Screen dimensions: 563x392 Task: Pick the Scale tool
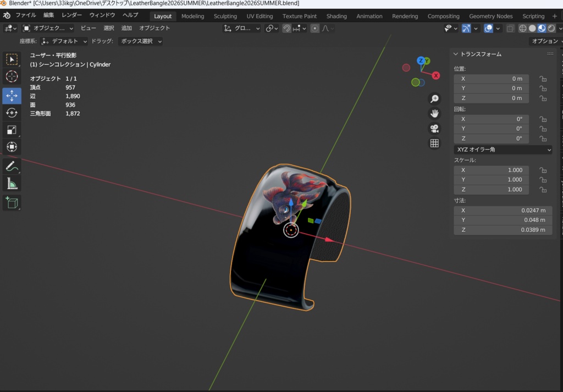(12, 130)
